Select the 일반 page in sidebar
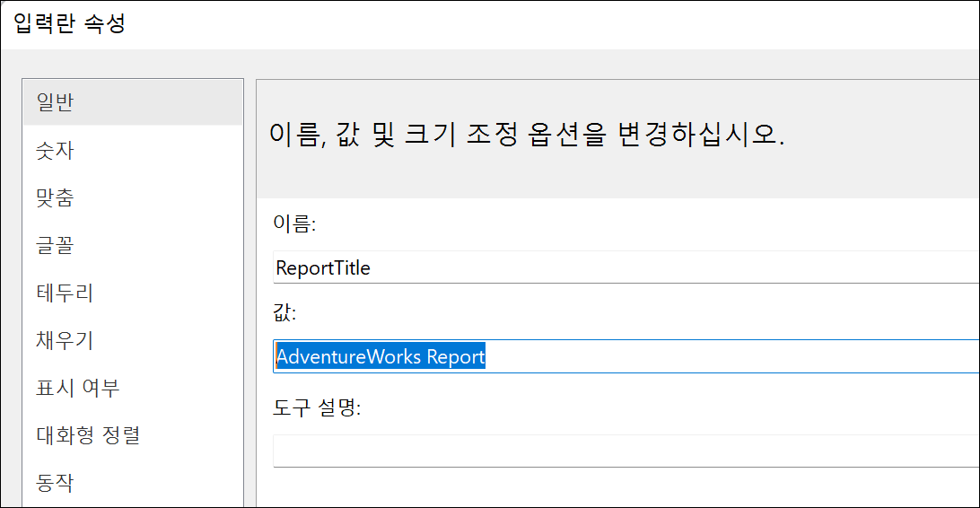 point(133,102)
